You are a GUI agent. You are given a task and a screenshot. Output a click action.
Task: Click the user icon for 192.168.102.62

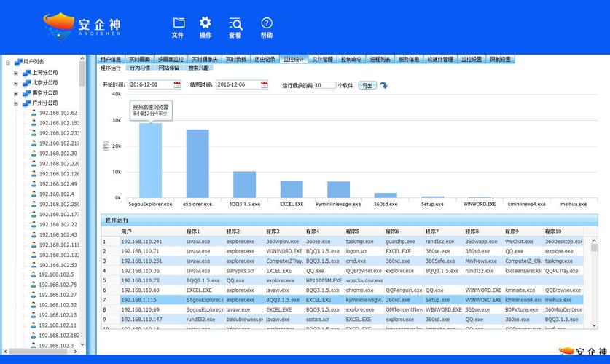[34, 113]
